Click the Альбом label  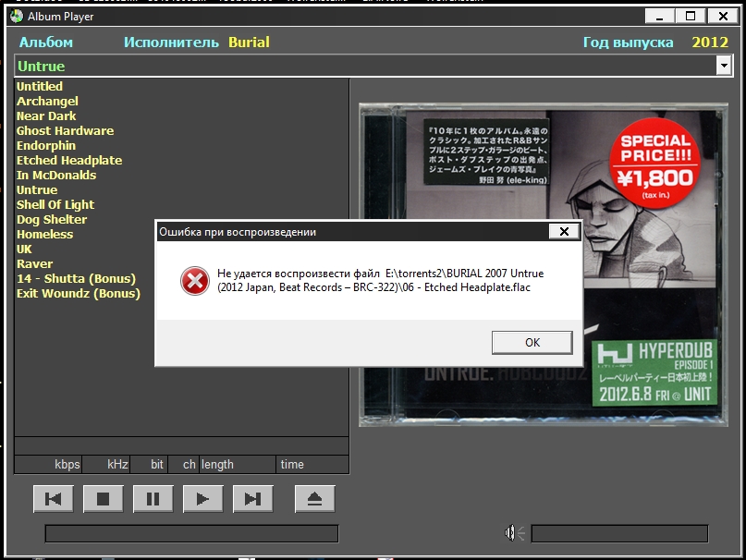pyautogui.click(x=45, y=42)
